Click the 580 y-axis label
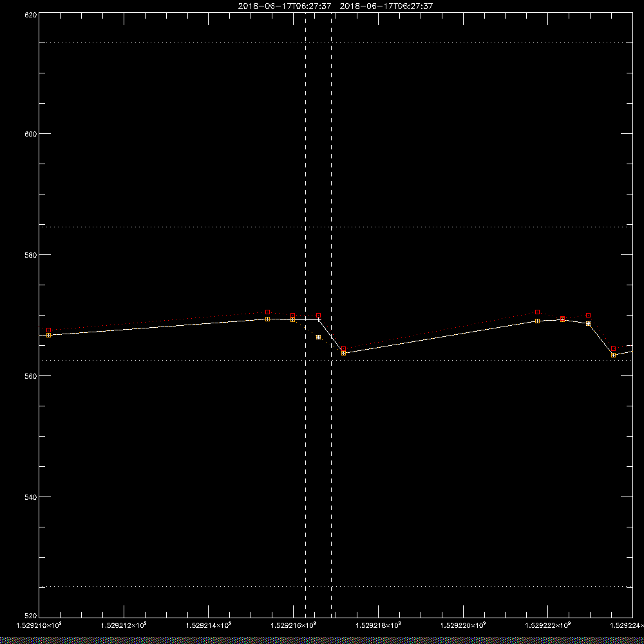This screenshot has width=644, height=644. (x=31, y=254)
